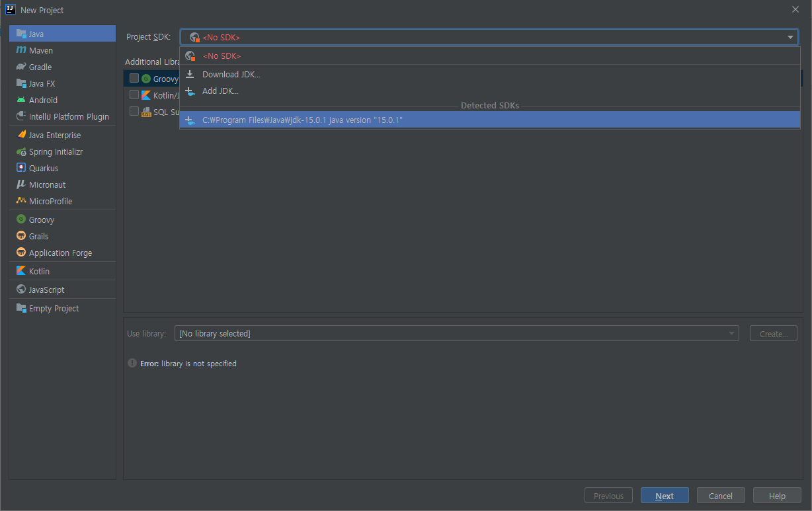Click the Help button
The width and height of the screenshot is (812, 511).
[x=777, y=496]
